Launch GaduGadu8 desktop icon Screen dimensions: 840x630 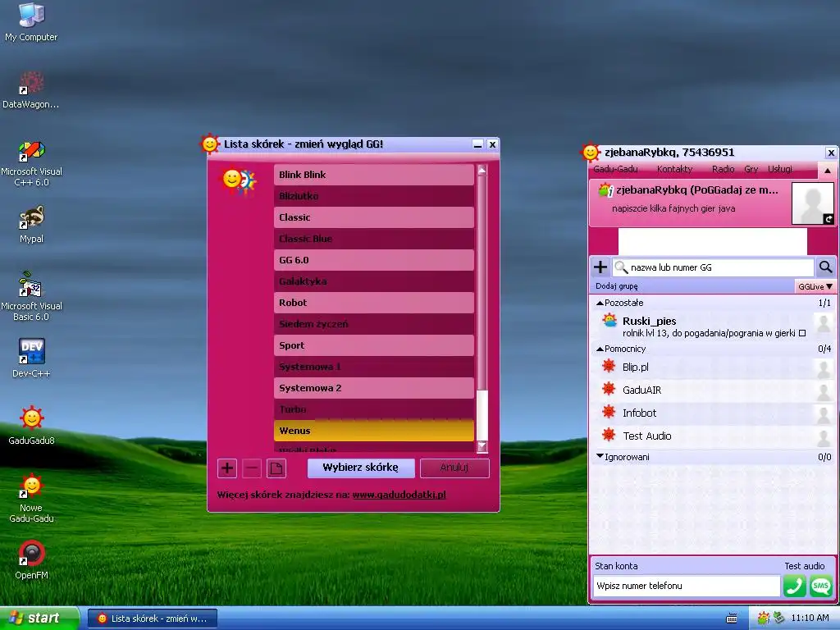[x=31, y=426]
